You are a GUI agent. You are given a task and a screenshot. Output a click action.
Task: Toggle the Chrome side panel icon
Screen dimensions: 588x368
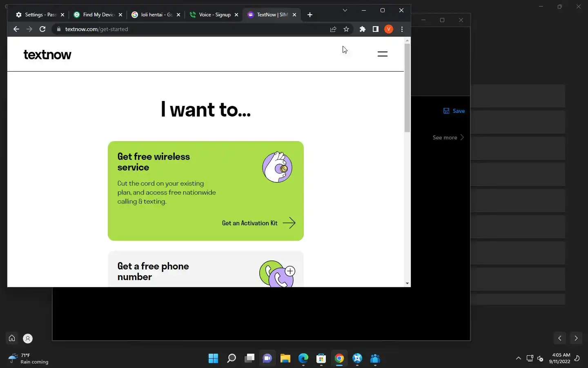(x=376, y=29)
